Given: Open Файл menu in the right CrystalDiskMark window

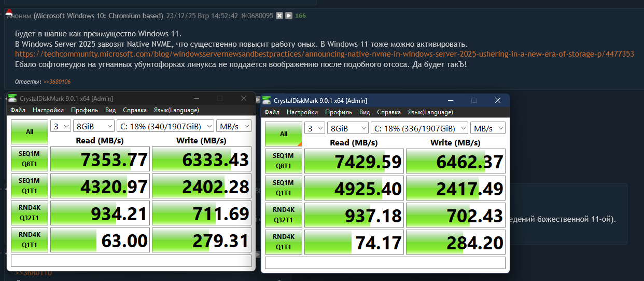Looking at the screenshot, I should (272, 112).
